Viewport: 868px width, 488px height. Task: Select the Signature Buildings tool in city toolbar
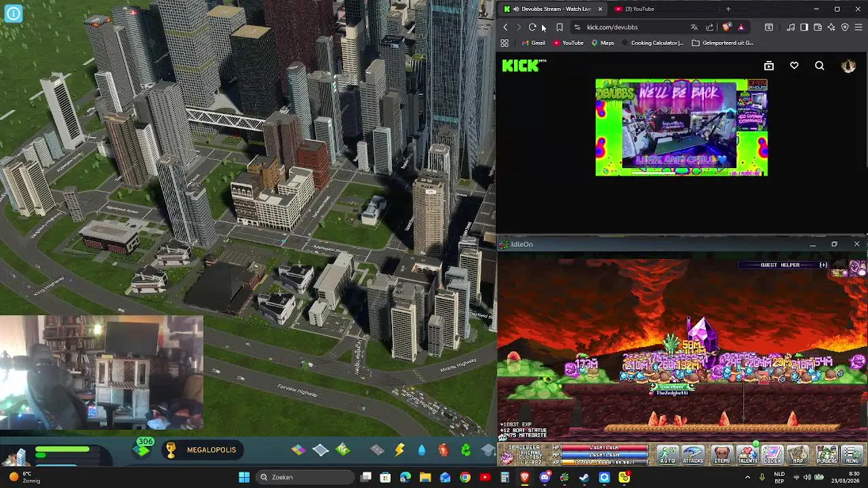[x=343, y=450]
